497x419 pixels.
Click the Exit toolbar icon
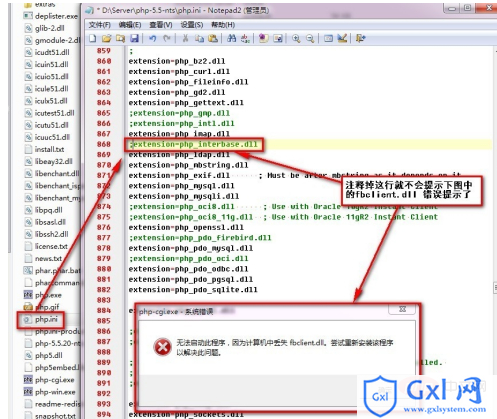[361, 39]
